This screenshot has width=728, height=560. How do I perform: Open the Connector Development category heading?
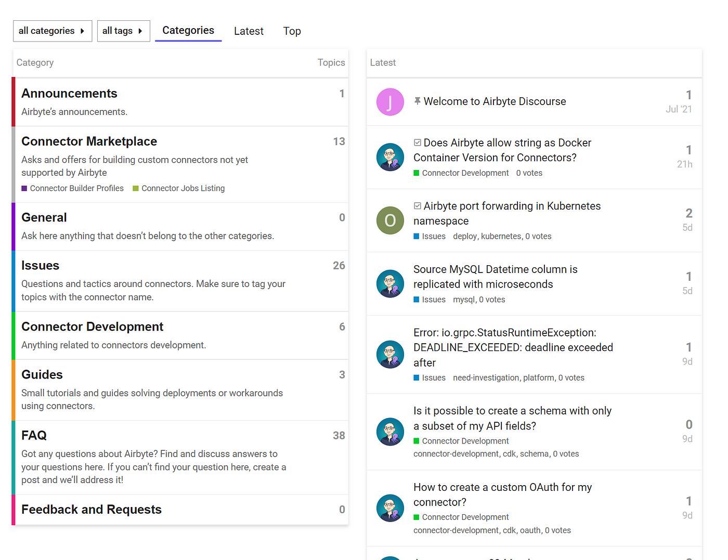[92, 327]
